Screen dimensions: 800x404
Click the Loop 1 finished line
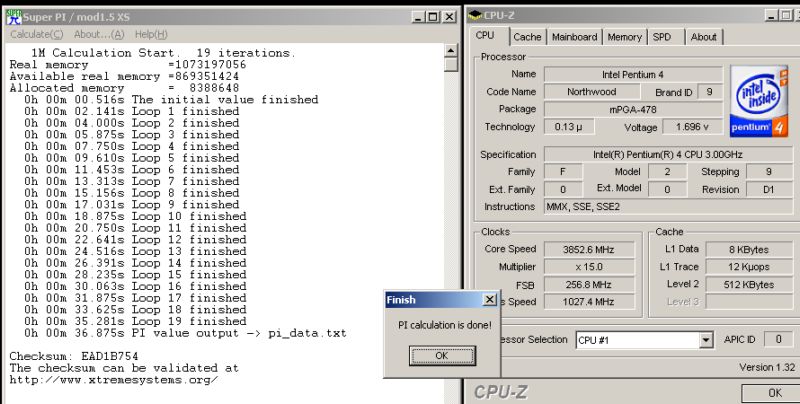click(x=132, y=111)
